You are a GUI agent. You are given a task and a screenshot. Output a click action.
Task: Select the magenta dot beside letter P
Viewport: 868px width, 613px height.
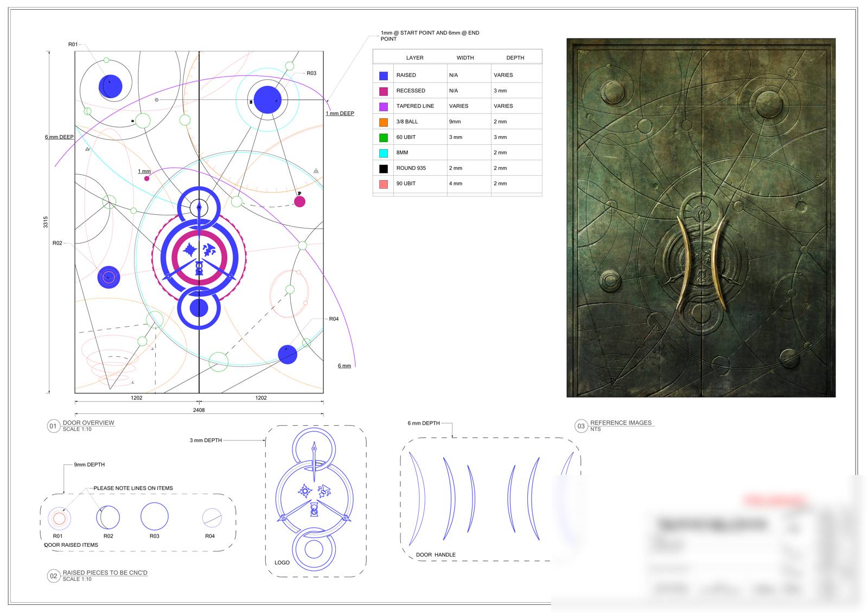pos(299,202)
